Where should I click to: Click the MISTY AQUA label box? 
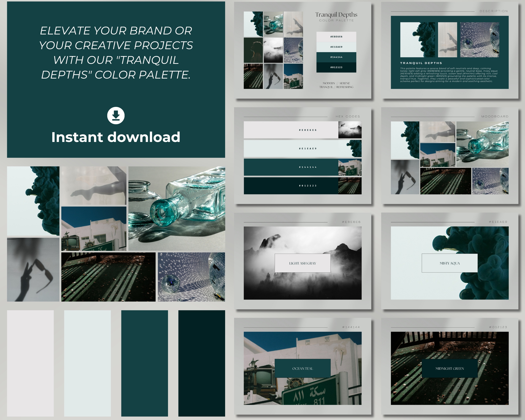tap(450, 263)
